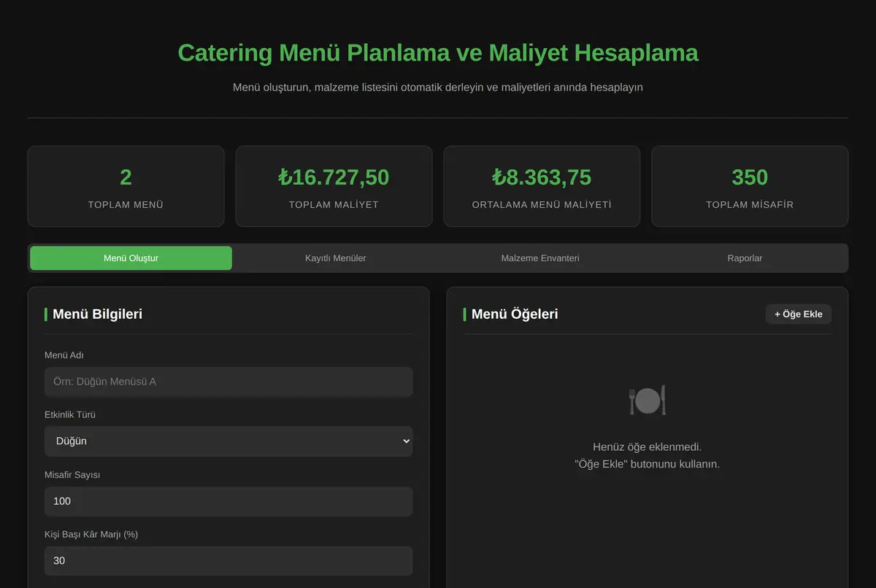The image size is (876, 588).
Task: Click the Kişi Başı Kâr Marjı field
Action: (x=228, y=561)
